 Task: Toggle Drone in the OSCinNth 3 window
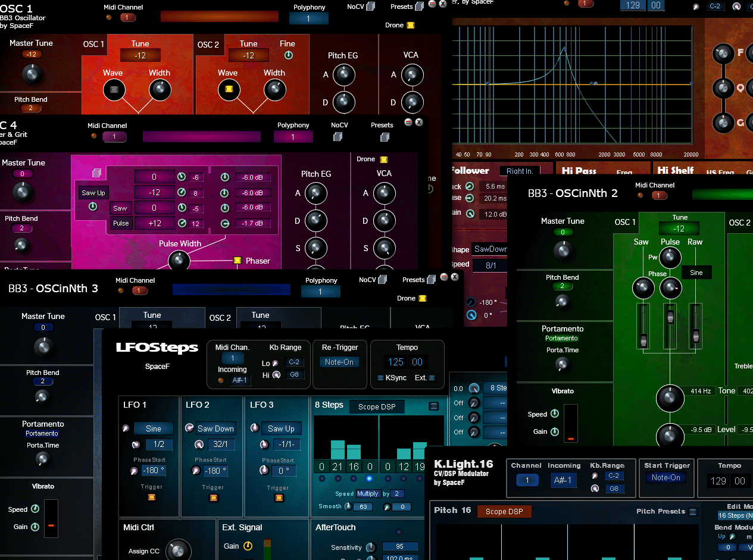point(423,298)
